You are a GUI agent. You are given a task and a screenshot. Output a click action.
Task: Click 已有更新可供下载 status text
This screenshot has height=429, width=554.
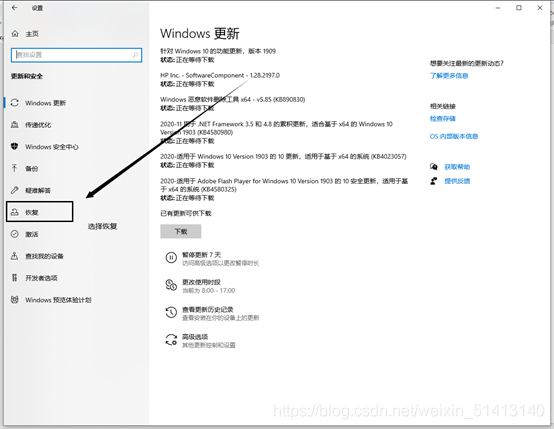tap(186, 213)
